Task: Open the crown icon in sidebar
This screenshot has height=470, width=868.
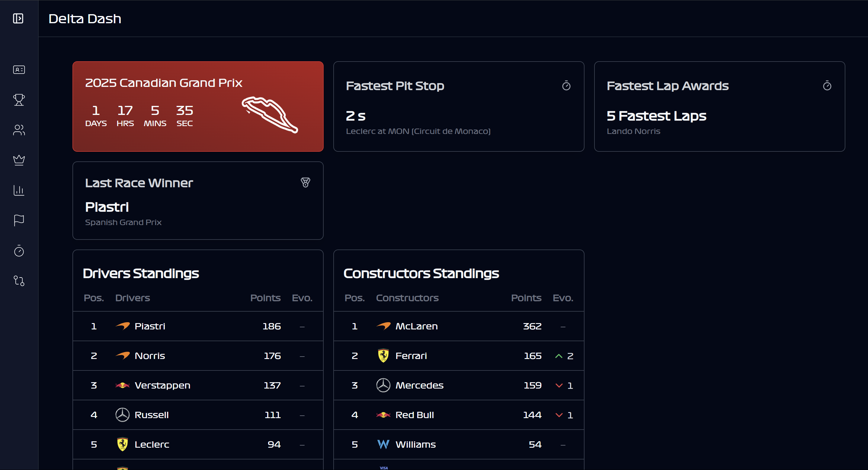Action: [19, 160]
